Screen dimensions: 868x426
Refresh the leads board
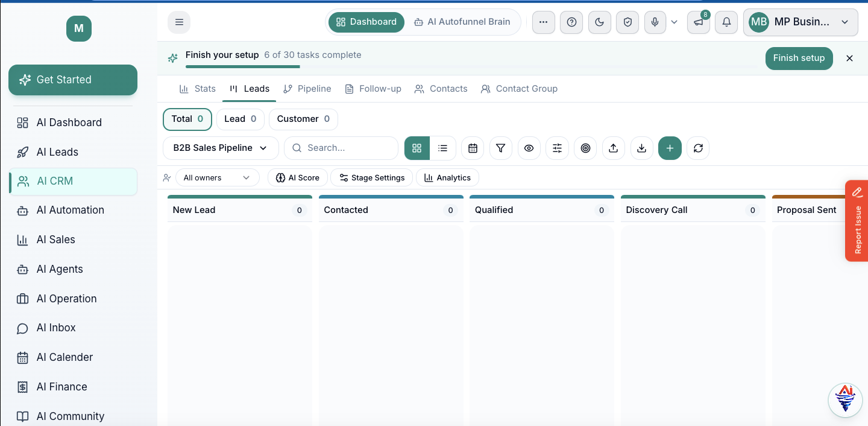(x=698, y=148)
